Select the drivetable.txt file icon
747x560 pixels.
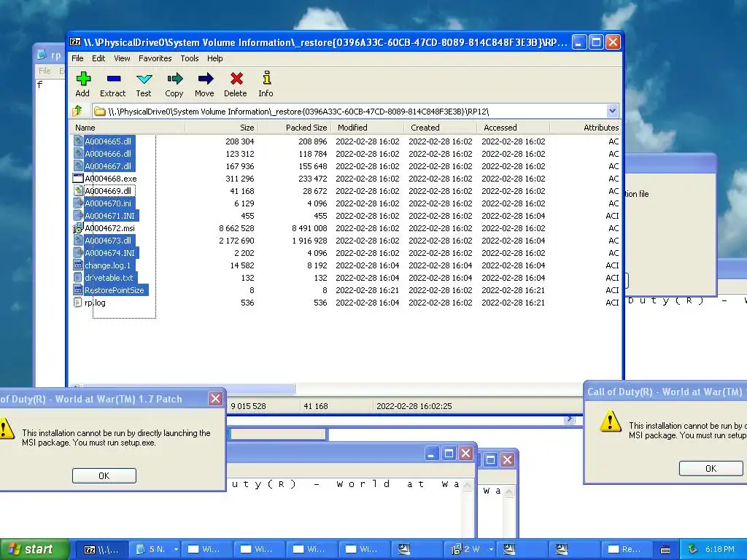[x=78, y=278]
